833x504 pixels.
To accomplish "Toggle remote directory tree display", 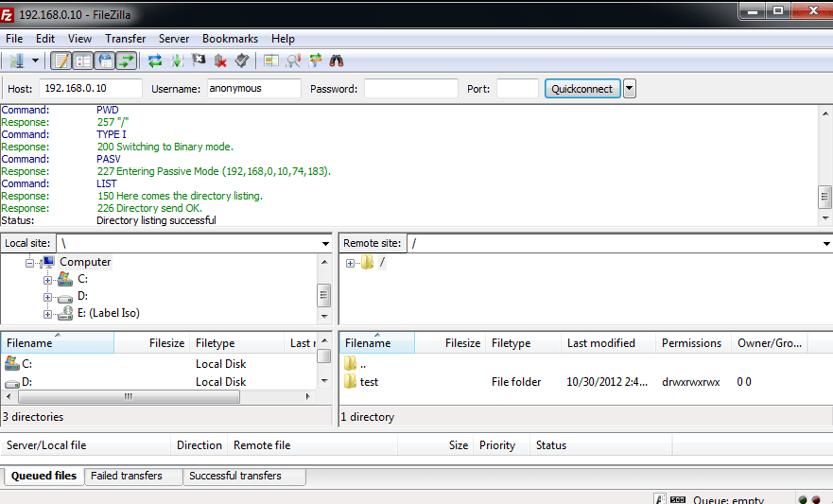I will coord(105,61).
